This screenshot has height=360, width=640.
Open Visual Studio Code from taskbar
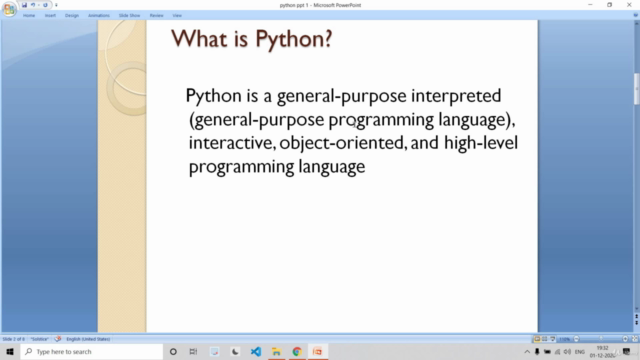[256, 351]
